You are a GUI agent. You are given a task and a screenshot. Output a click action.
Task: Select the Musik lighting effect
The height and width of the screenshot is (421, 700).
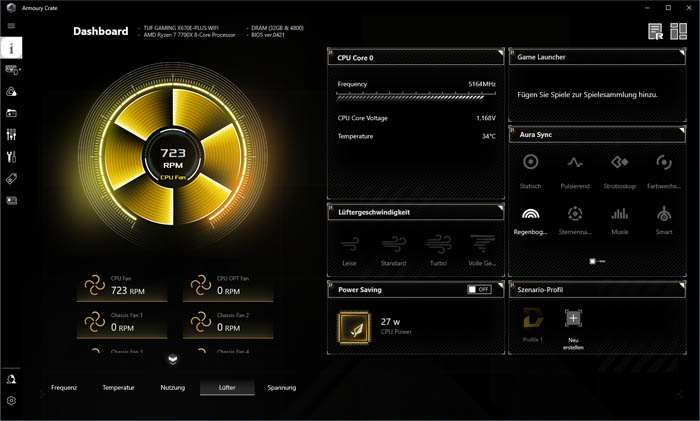click(x=620, y=221)
